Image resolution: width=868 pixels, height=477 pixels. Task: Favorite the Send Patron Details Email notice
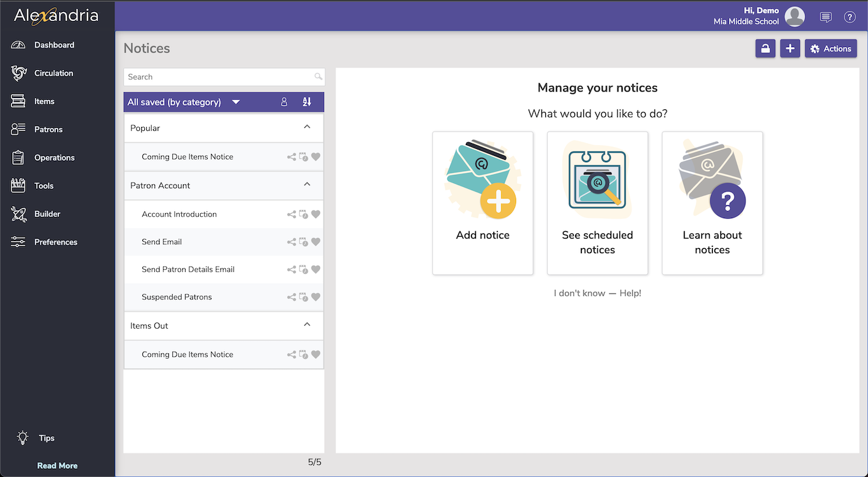click(x=316, y=270)
